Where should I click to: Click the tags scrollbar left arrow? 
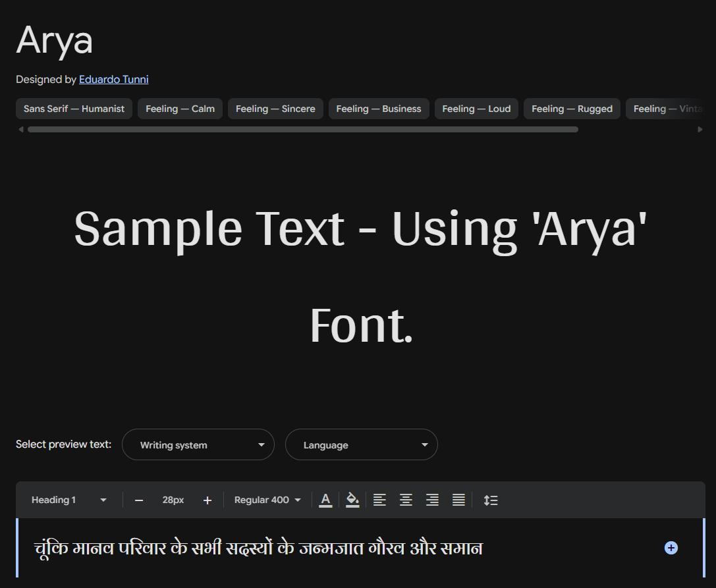(x=20, y=130)
